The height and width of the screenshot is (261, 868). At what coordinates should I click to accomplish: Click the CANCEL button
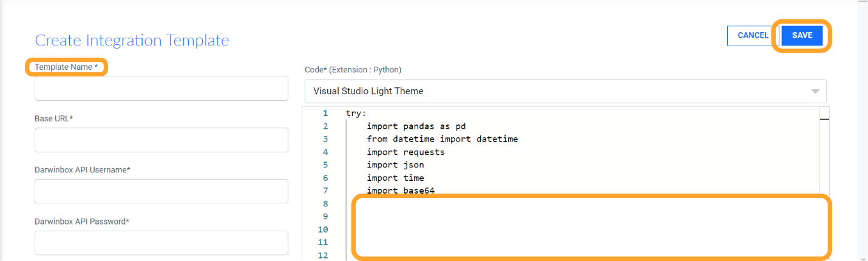tap(753, 36)
